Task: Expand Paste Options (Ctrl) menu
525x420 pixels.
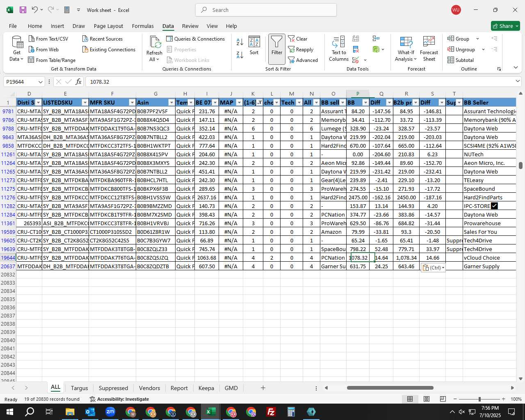Action: pyautogui.click(x=433, y=267)
